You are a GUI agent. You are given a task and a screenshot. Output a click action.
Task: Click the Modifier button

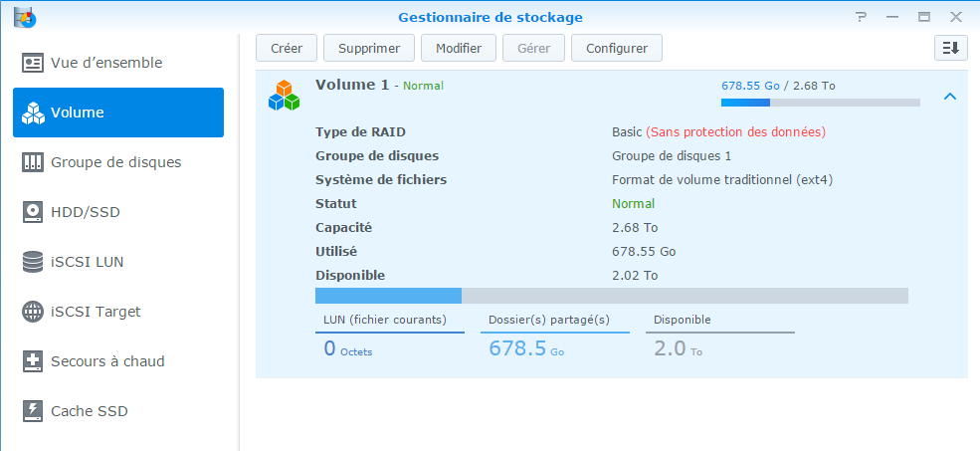(x=459, y=48)
